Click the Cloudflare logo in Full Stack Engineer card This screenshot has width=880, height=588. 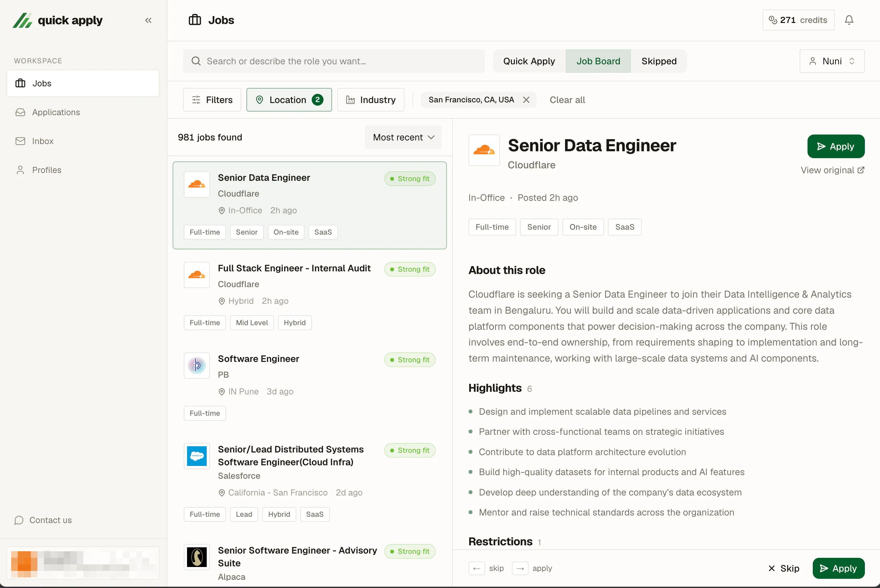tap(197, 275)
